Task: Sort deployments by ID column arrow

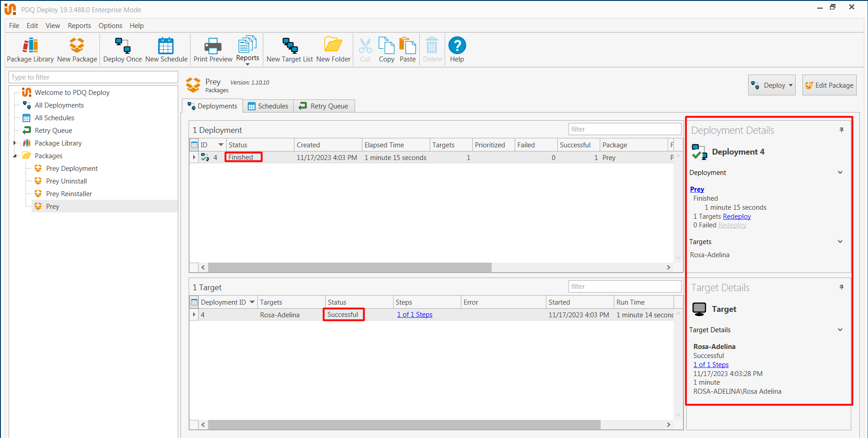Action: 221,145
